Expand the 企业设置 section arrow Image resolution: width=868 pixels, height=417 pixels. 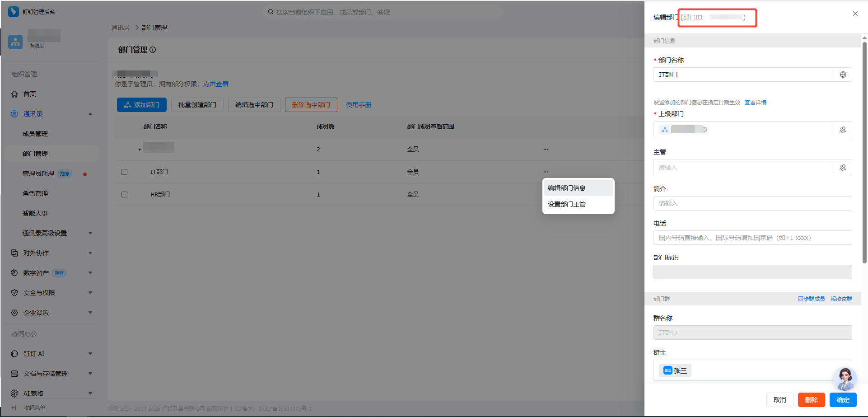pos(90,313)
